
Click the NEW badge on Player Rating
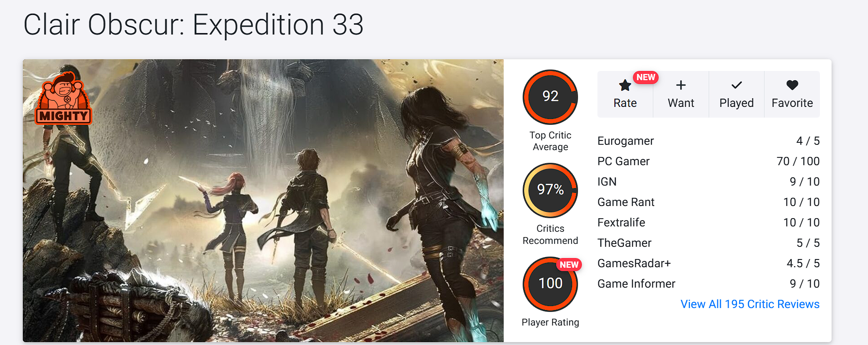tap(569, 265)
